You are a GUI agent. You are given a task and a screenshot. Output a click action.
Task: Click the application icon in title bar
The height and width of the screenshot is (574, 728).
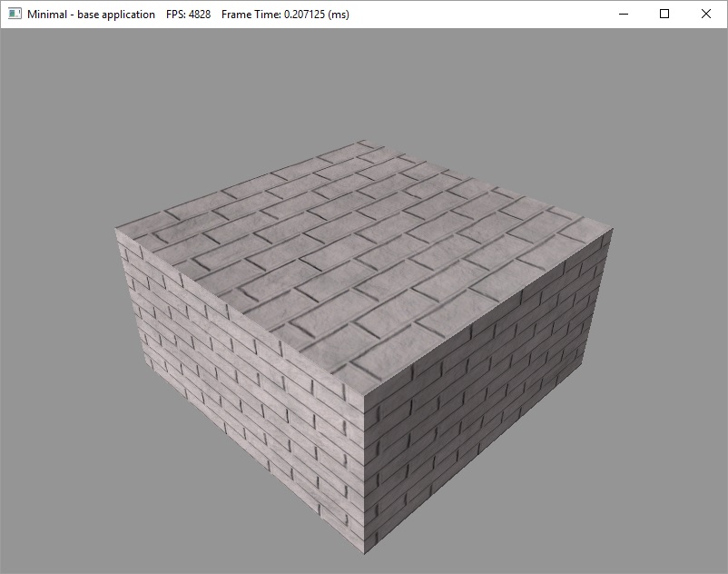pyautogui.click(x=14, y=15)
